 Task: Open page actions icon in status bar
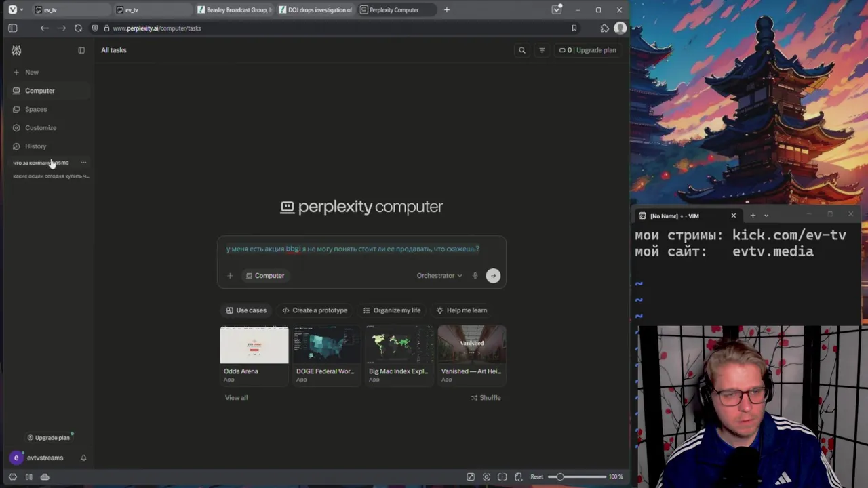point(519,477)
